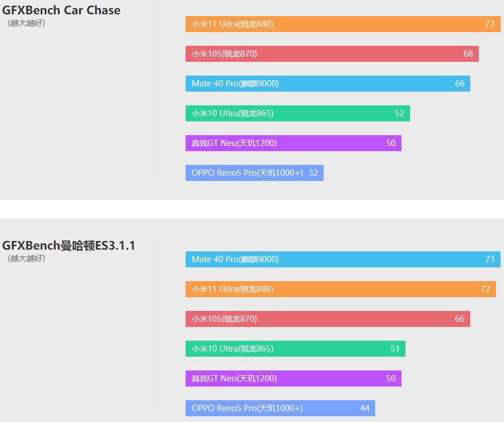This screenshot has height=422, width=504.
Task: Click Mate 40 Pro's score 66 in Car Chase
Action: point(460,84)
